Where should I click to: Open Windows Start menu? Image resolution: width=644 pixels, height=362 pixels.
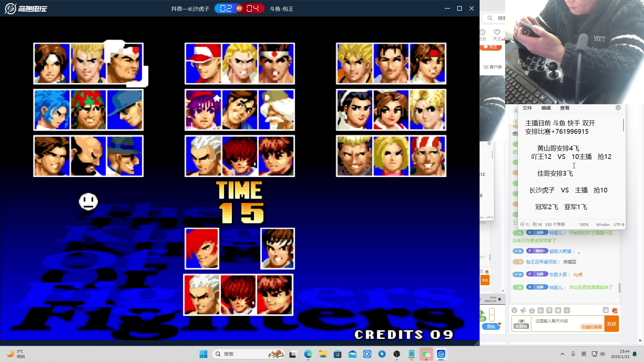203,354
